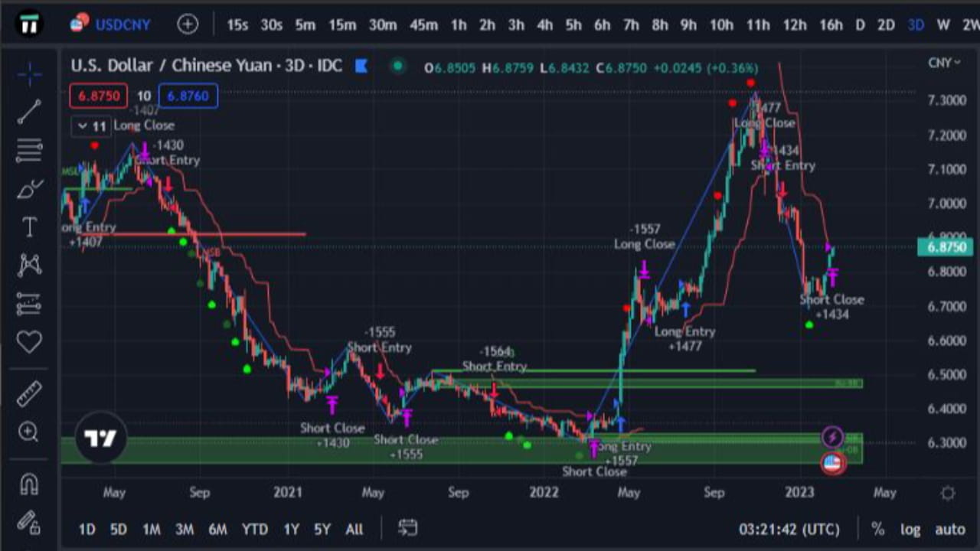980x551 pixels.
Task: Collapse the 11 Long Close indicator chevron
Action: click(x=83, y=126)
